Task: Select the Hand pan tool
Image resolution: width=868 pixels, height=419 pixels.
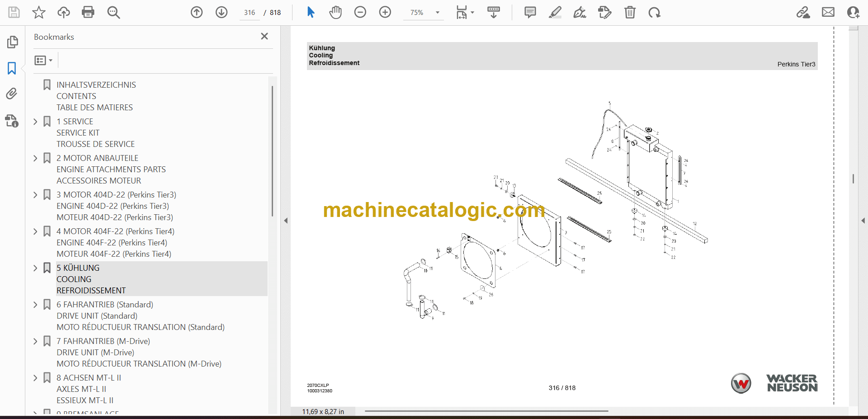Action: coord(335,12)
